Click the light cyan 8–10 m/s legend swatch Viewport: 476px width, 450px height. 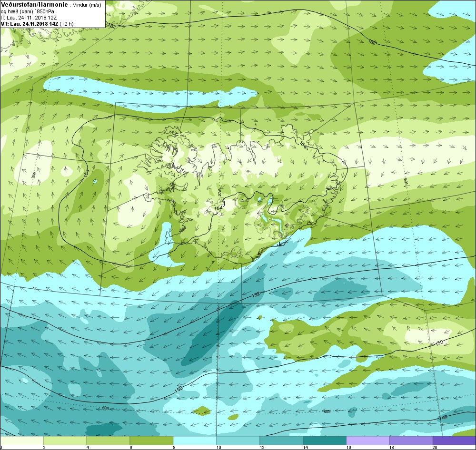point(195,440)
